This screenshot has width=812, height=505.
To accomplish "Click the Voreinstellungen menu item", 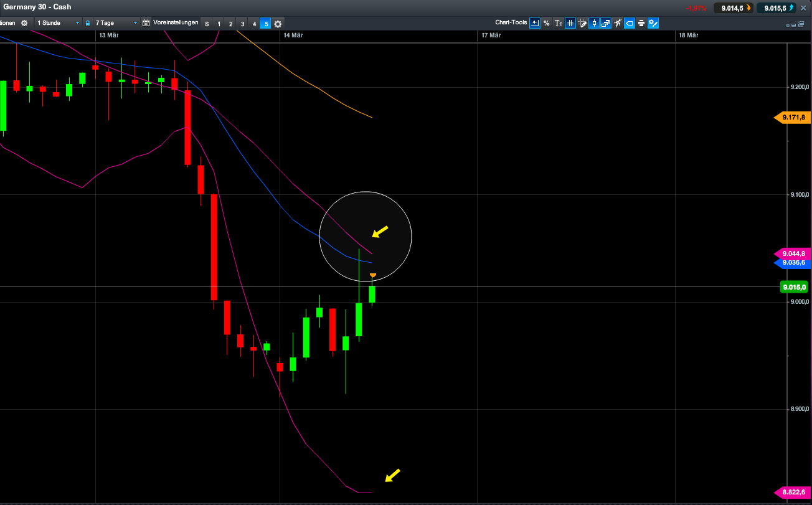I will [x=176, y=23].
